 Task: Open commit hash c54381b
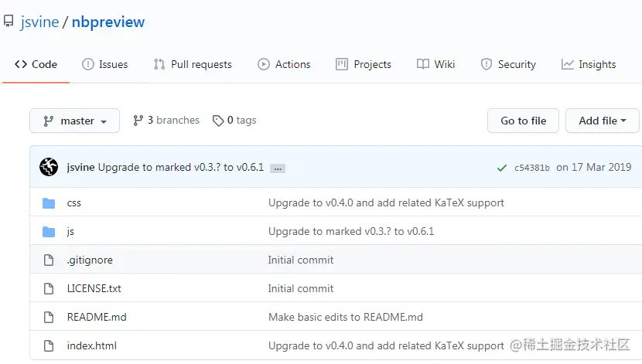(532, 168)
